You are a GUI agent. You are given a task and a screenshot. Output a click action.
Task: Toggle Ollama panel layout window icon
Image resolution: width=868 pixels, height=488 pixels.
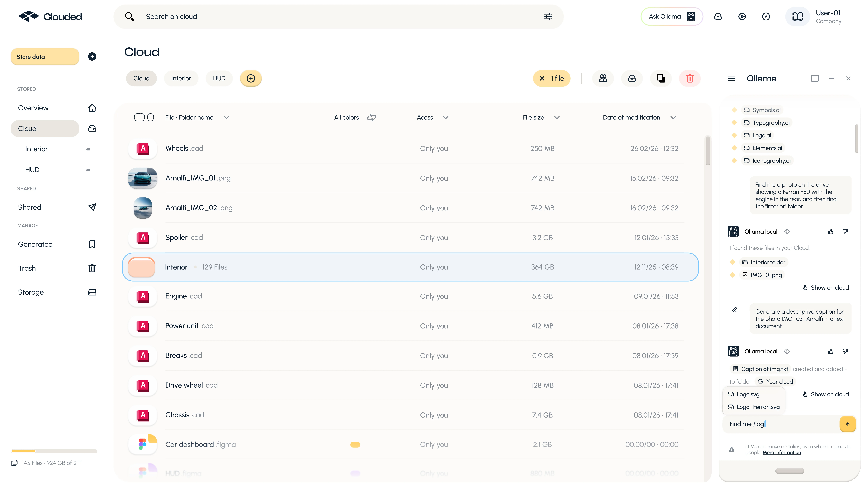815,79
